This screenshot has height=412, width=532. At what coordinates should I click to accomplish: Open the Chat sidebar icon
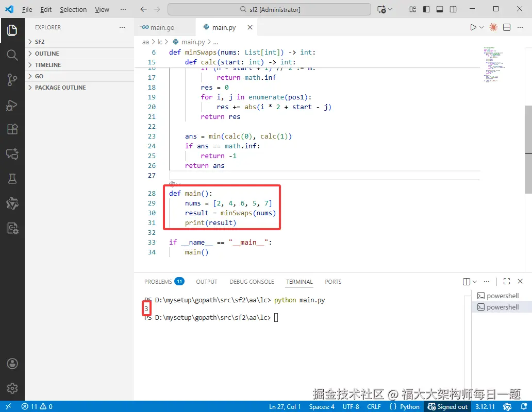pyautogui.click(x=12, y=154)
